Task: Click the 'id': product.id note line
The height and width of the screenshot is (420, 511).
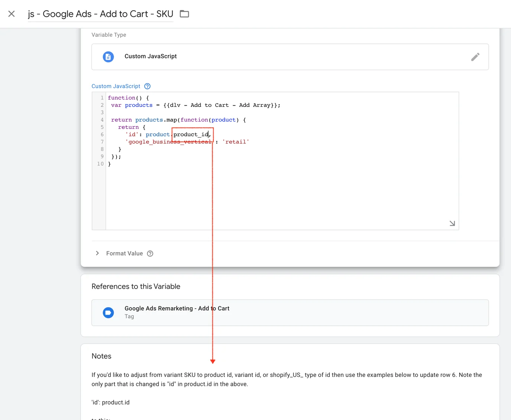Action: click(x=111, y=403)
